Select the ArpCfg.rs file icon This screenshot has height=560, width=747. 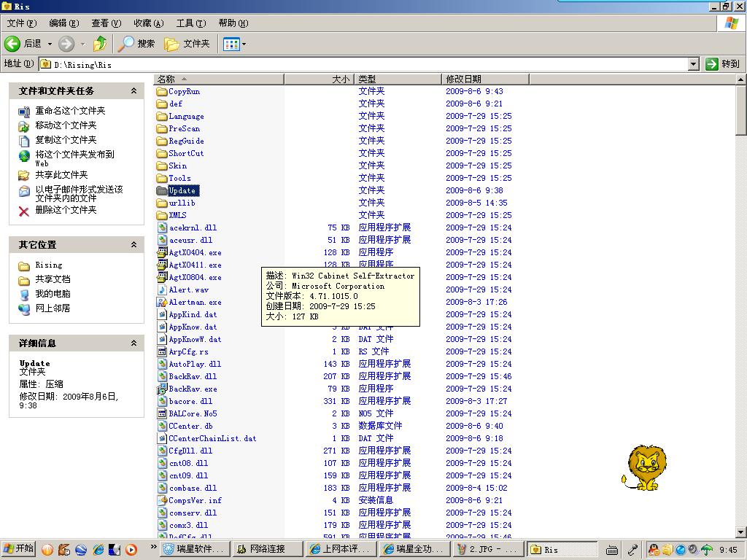pyautogui.click(x=163, y=351)
